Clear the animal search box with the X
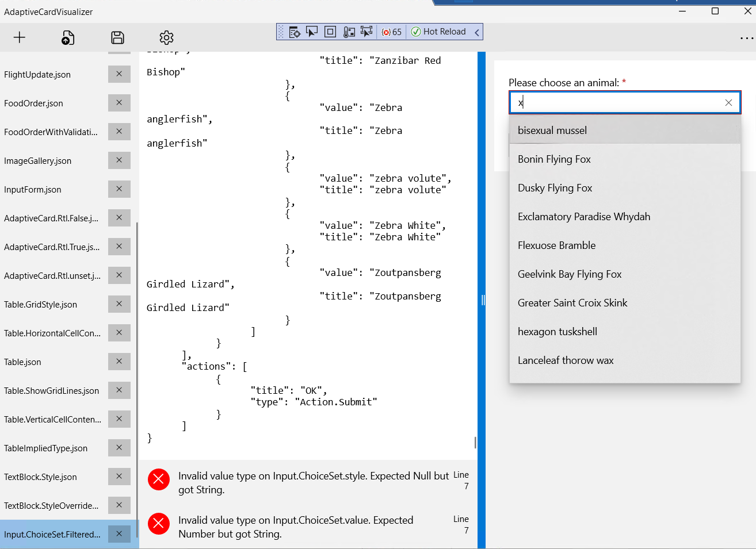The image size is (756, 549). coord(728,102)
